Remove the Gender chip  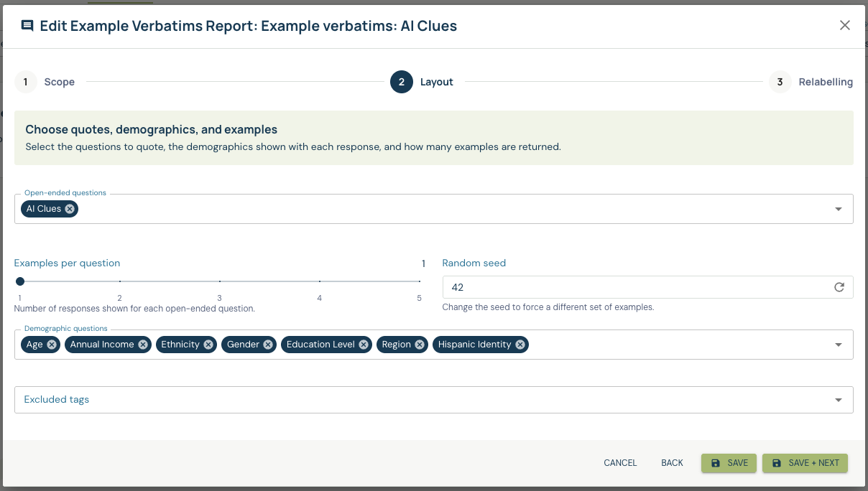(x=268, y=345)
